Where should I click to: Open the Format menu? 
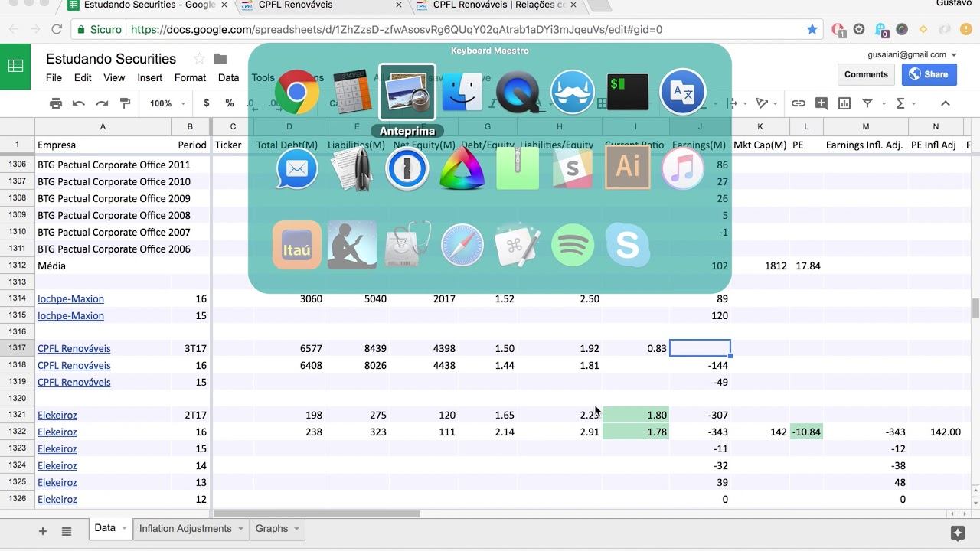[190, 77]
